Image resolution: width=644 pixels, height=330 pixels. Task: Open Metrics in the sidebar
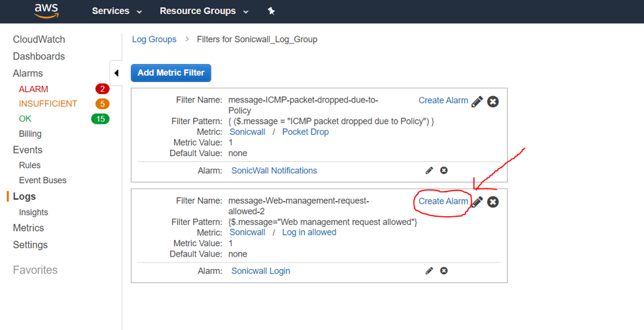tap(28, 227)
